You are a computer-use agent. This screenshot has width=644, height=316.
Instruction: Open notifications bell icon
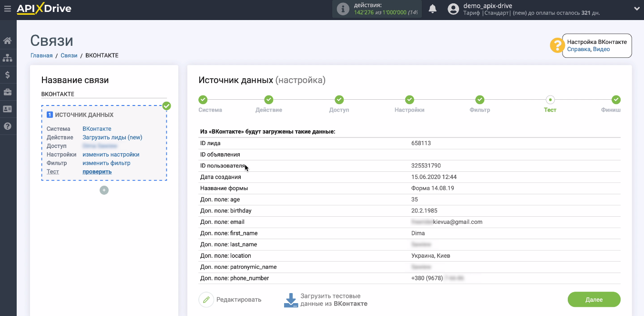433,9
